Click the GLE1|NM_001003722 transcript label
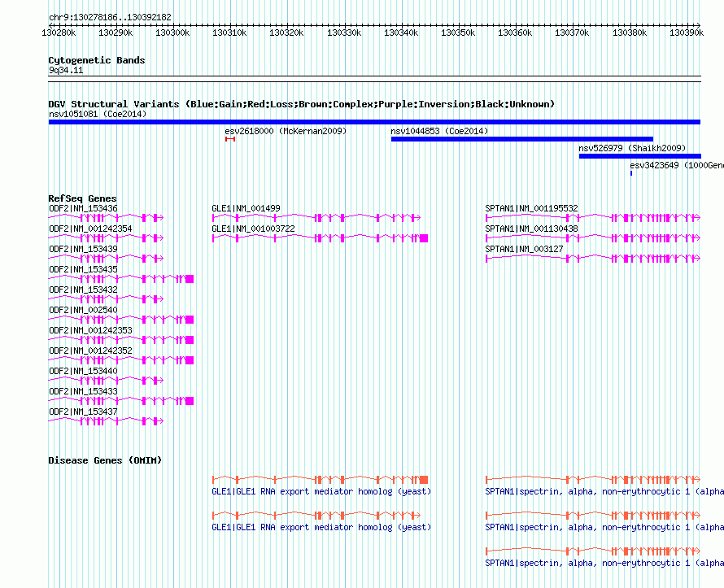Viewport: 724px width, 588px height. [x=254, y=229]
